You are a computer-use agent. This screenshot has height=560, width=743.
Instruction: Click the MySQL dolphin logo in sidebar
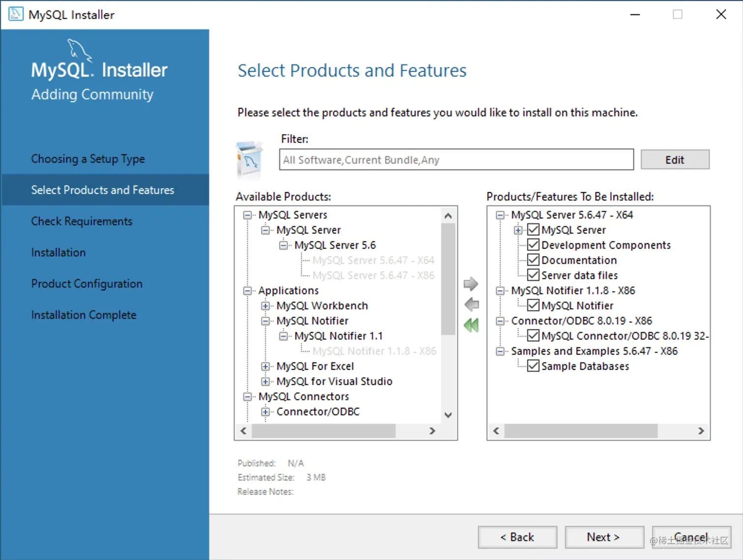click(x=79, y=51)
